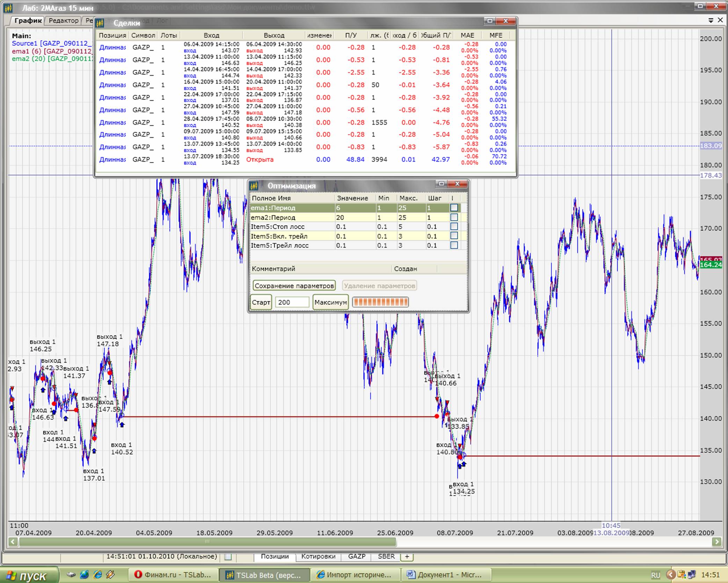The height and width of the screenshot is (583, 728).
Task: Click the tab list dropdown arrow icon
Action: point(711,21)
